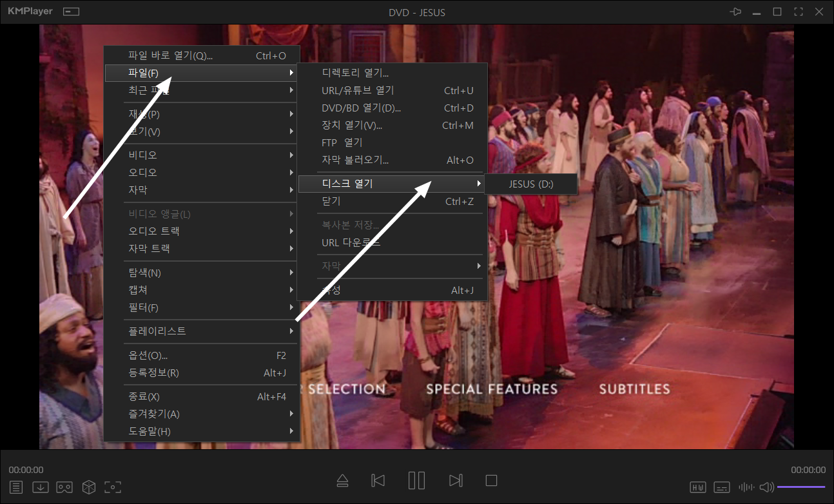The image size is (834, 504).
Task: Choose 장치 열기(V)...
Action: (x=392, y=125)
